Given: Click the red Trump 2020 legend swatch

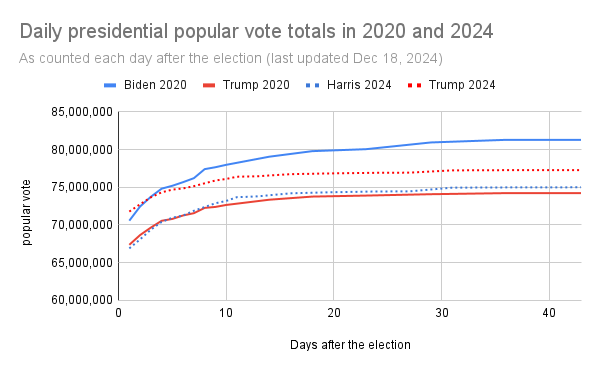Looking at the screenshot, I should 209,86.
